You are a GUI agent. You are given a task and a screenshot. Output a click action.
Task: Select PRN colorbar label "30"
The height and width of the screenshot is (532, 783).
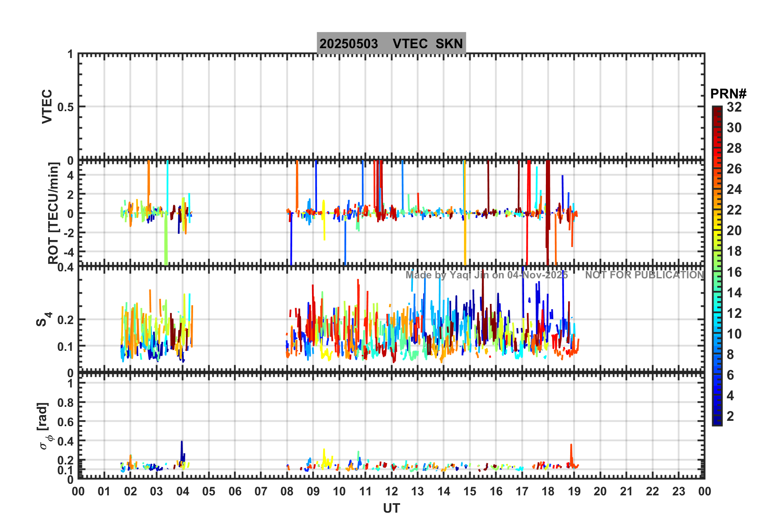[734, 128]
